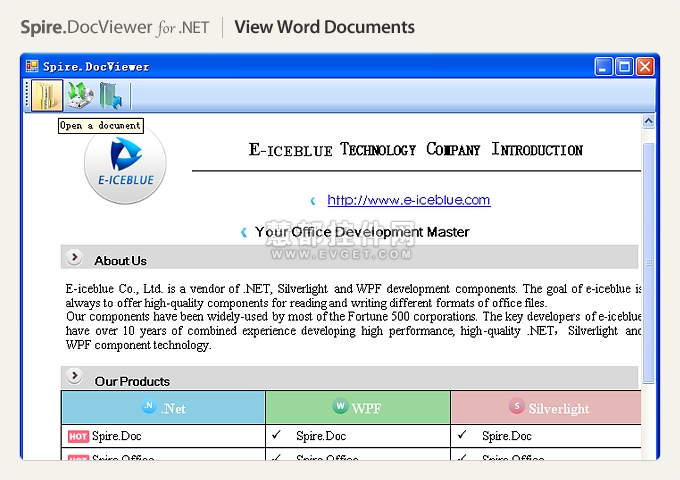Click the vertical scrollbar thumb
Image resolution: width=680 pixels, height=480 pixels.
648,263
